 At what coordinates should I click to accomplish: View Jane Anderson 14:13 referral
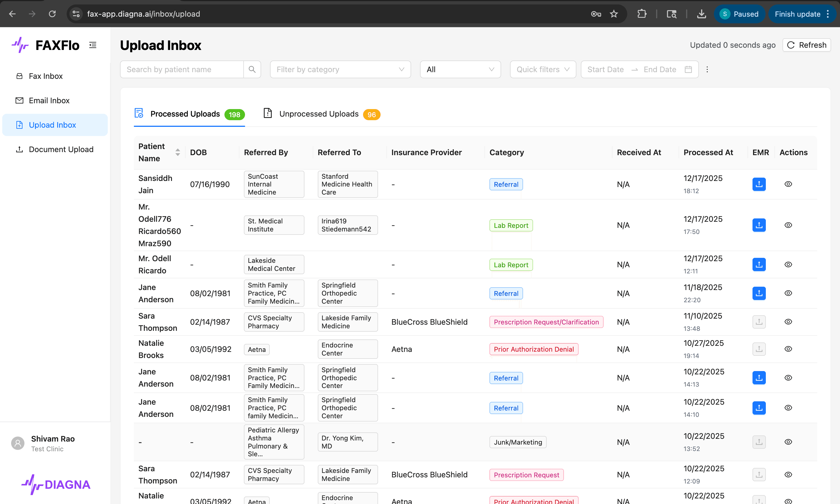pyautogui.click(x=788, y=378)
